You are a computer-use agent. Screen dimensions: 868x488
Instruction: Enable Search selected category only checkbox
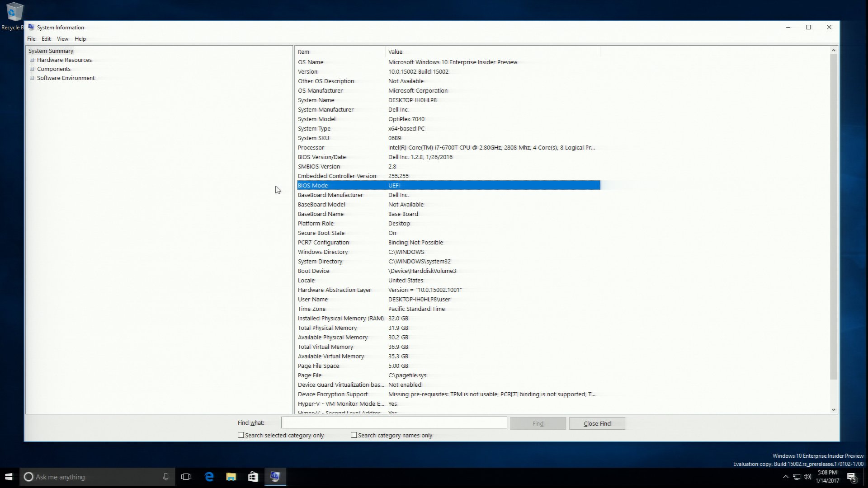tap(241, 435)
